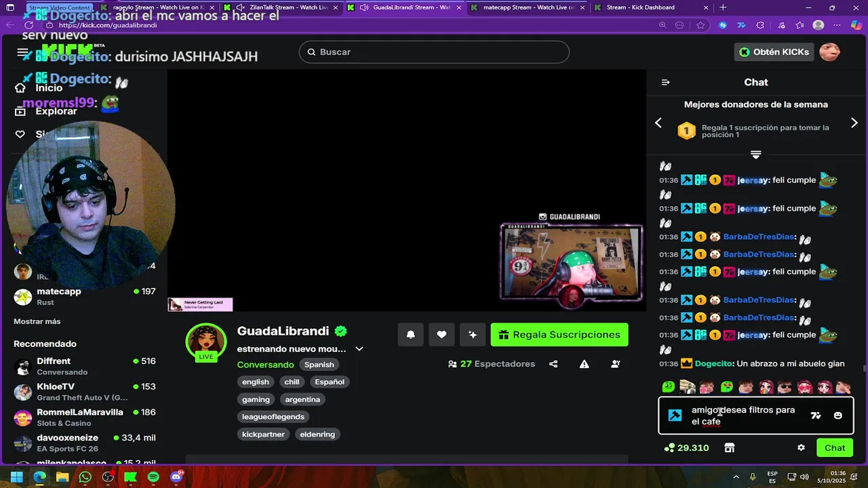Click the argentina tag
868x488 pixels.
coord(302,399)
